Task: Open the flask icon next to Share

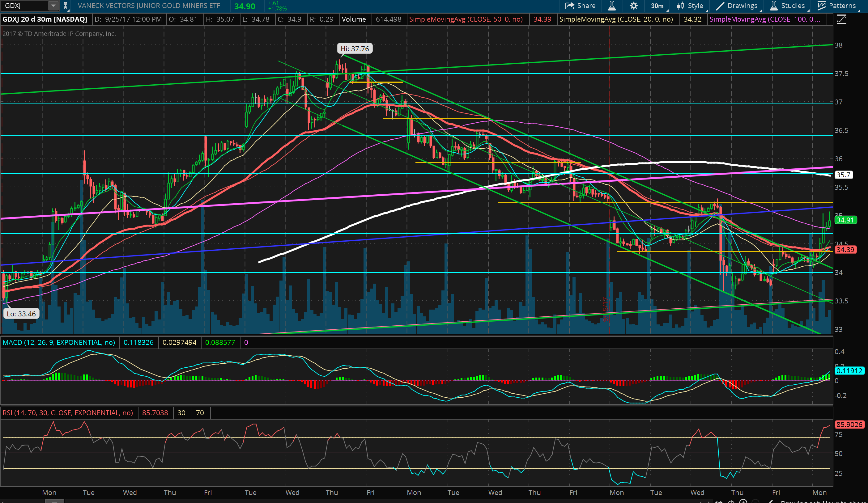Action: click(x=612, y=6)
